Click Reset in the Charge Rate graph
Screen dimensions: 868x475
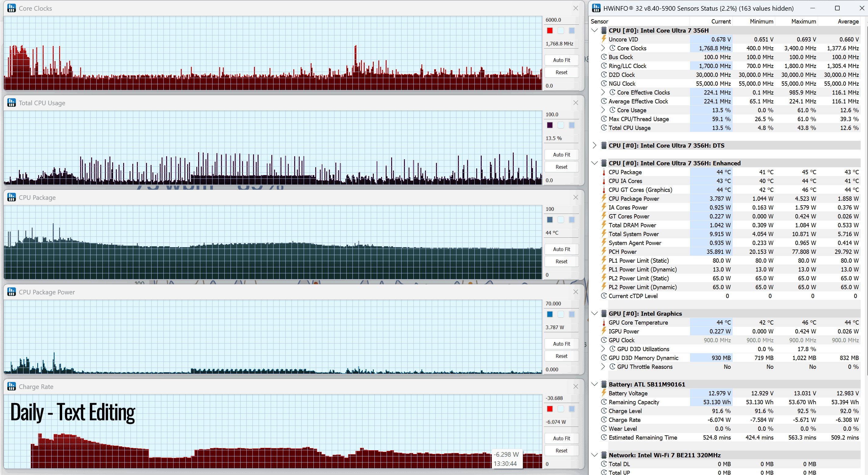point(561,450)
